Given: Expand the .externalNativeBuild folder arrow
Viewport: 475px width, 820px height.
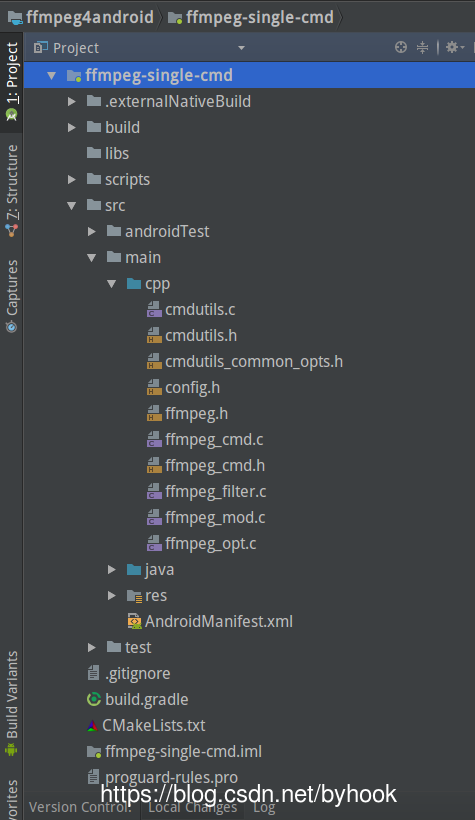Looking at the screenshot, I should [72, 101].
